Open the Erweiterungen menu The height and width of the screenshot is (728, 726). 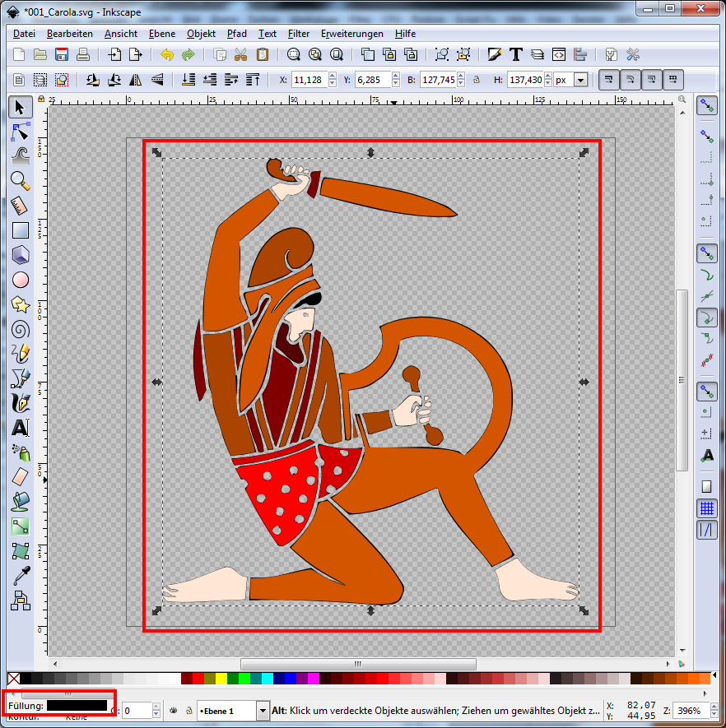(x=352, y=34)
